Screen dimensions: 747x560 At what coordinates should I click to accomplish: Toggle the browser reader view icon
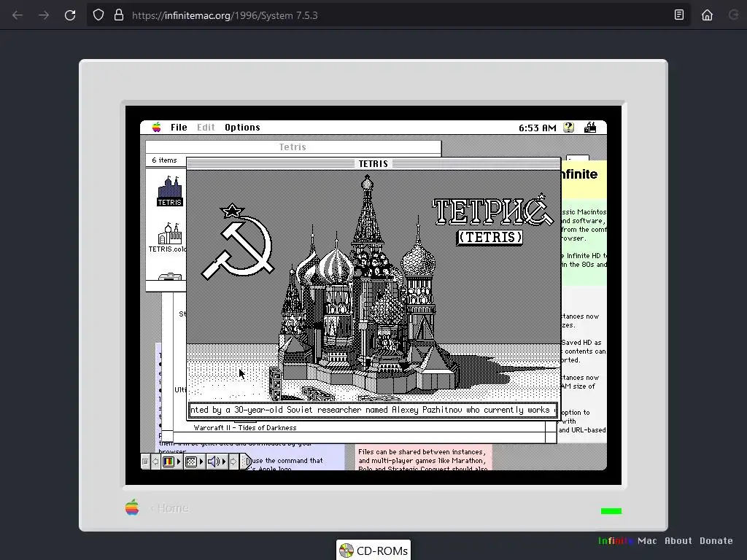pos(679,15)
